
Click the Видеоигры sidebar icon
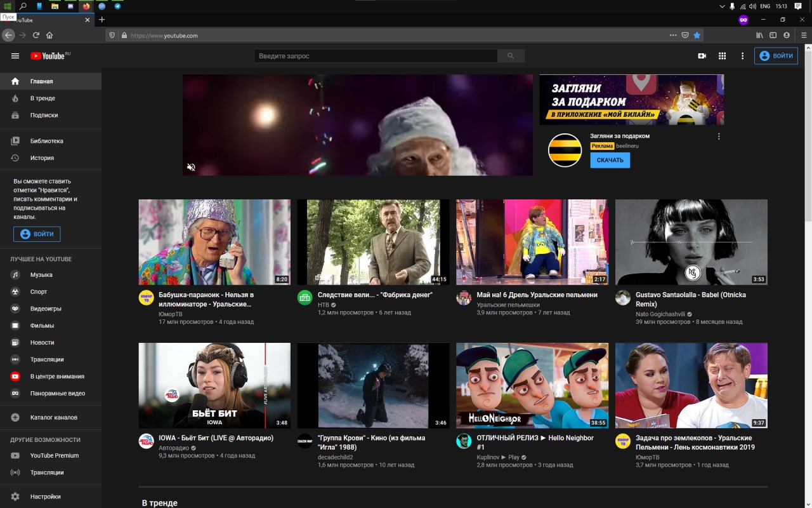15,309
